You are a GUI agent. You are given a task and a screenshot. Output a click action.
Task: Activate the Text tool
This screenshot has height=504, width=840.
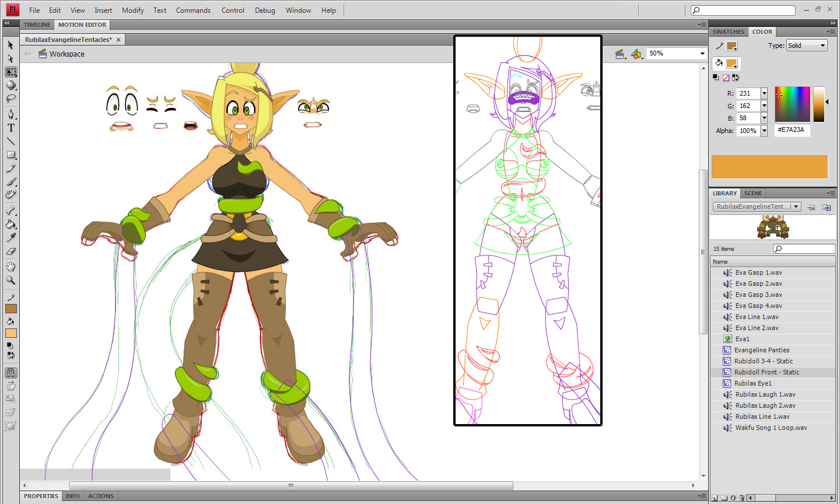(x=10, y=128)
